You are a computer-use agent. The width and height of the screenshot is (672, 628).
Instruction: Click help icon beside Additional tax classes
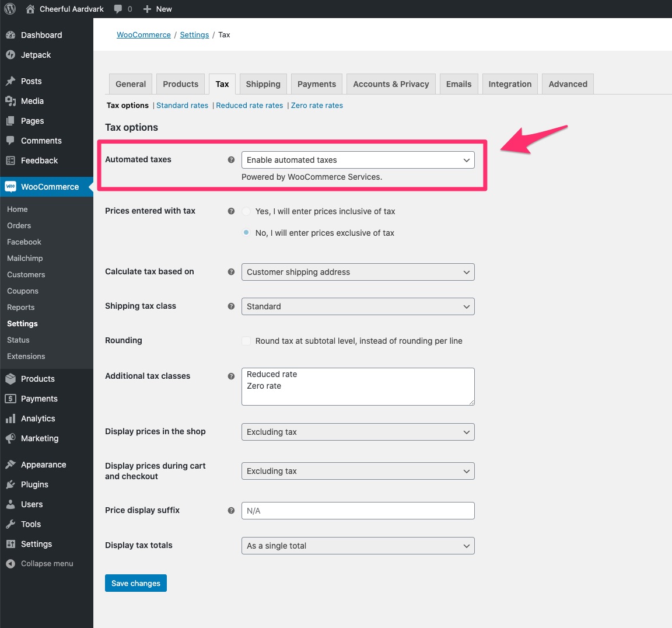click(x=231, y=376)
